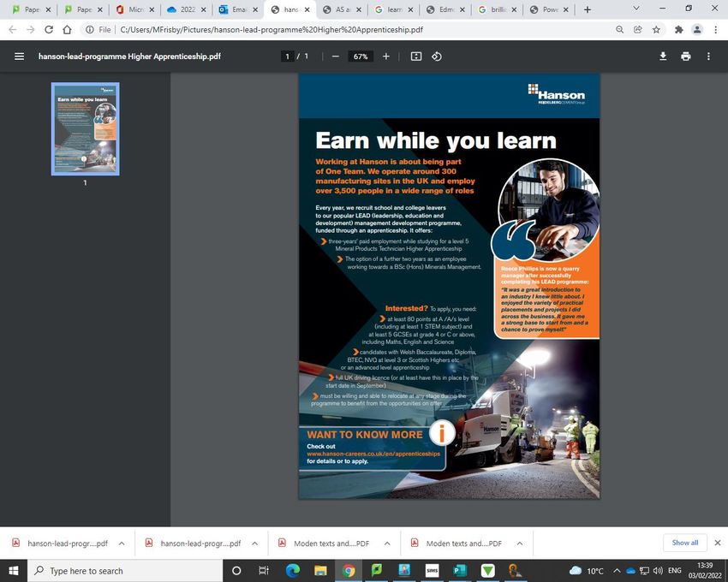Open Chrome's three-dot settings menu

click(x=715, y=30)
